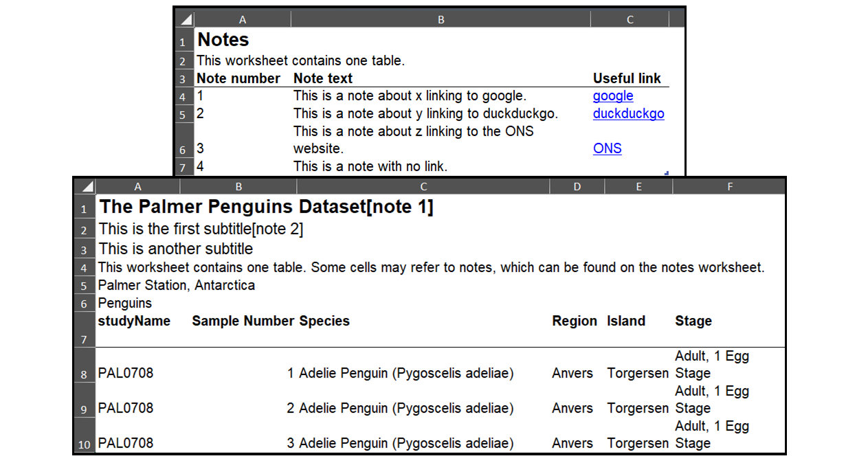Click the "Note text" header cell
The image size is (868, 465).
point(323,78)
